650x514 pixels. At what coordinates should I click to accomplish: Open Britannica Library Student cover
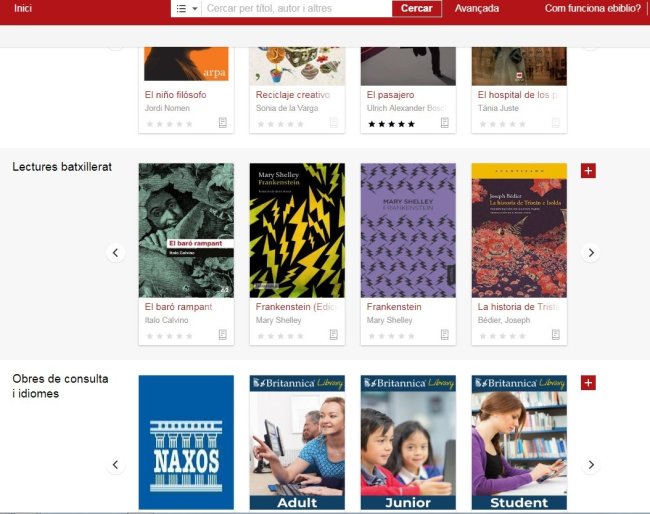(x=519, y=442)
